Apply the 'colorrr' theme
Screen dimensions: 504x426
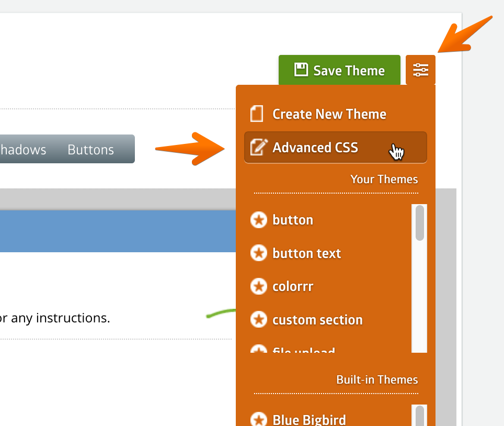293,286
